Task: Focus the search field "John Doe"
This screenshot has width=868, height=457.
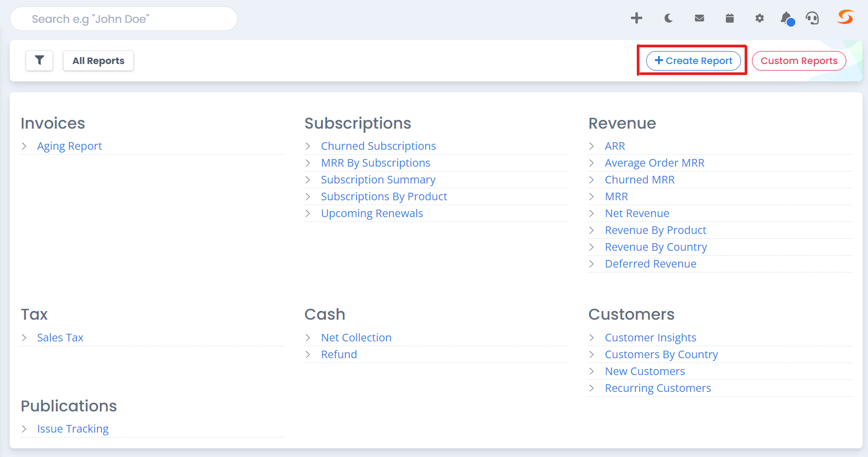Action: (124, 19)
